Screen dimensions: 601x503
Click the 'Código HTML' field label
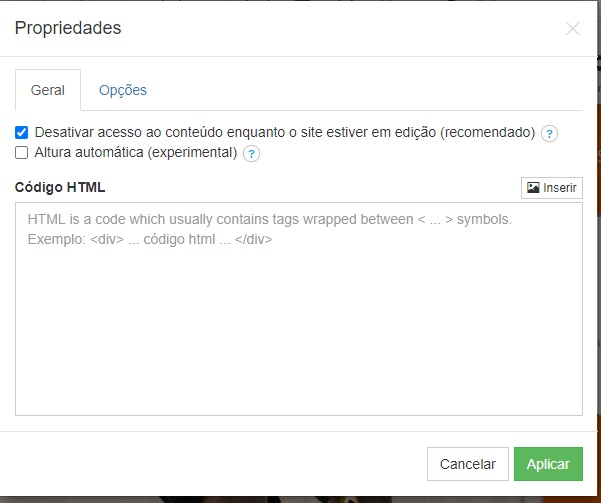click(x=60, y=187)
